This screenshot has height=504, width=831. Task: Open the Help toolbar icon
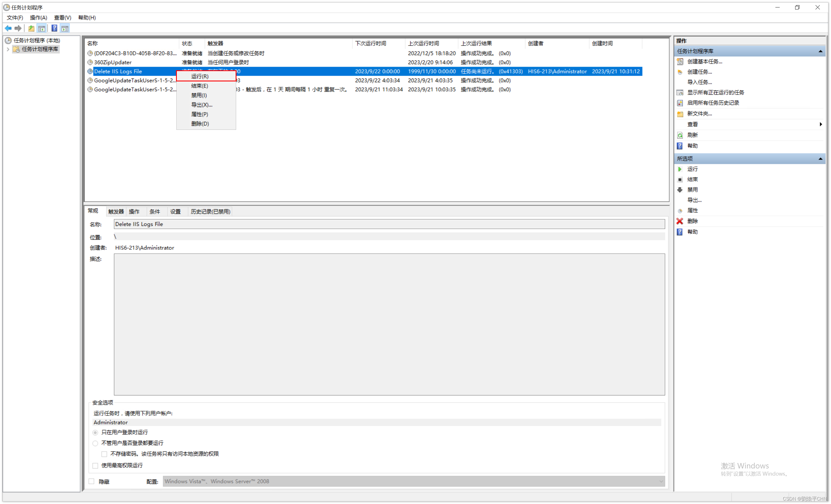click(x=54, y=28)
